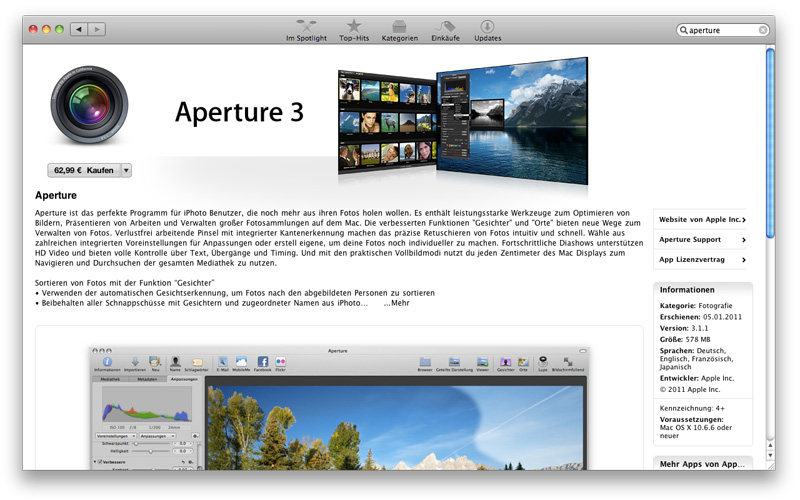
Task: Click the scrollbar up arrow
Action: [770, 445]
